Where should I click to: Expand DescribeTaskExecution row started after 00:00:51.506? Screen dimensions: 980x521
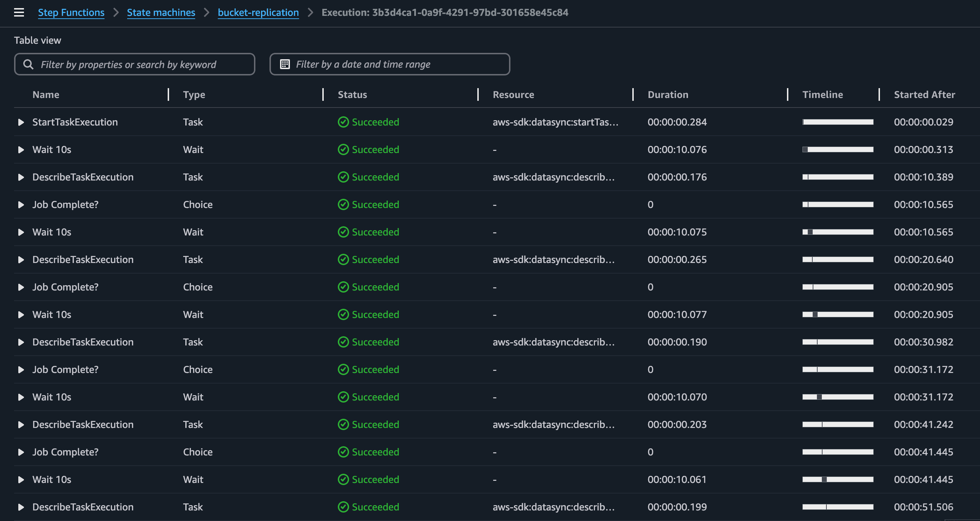click(x=21, y=507)
